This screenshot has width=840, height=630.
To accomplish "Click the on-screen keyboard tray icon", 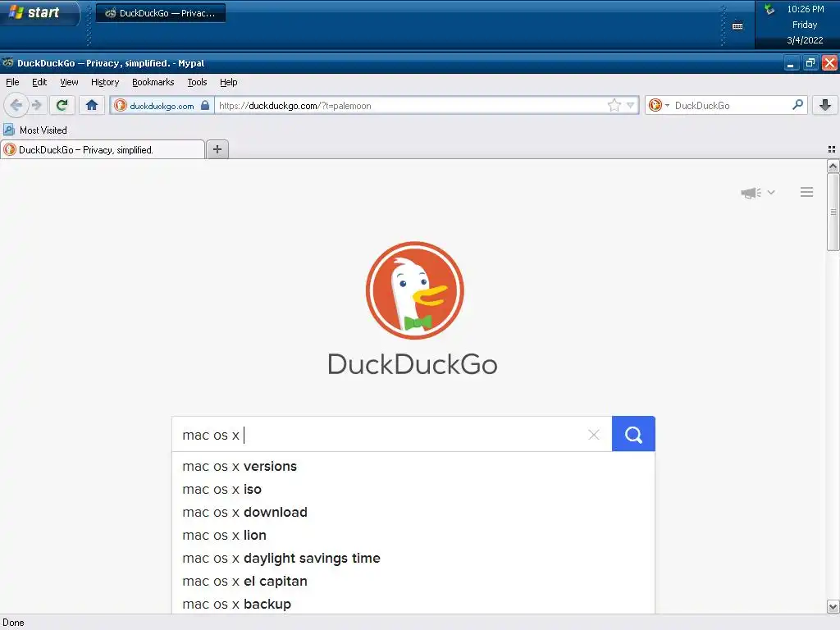I will point(737,26).
